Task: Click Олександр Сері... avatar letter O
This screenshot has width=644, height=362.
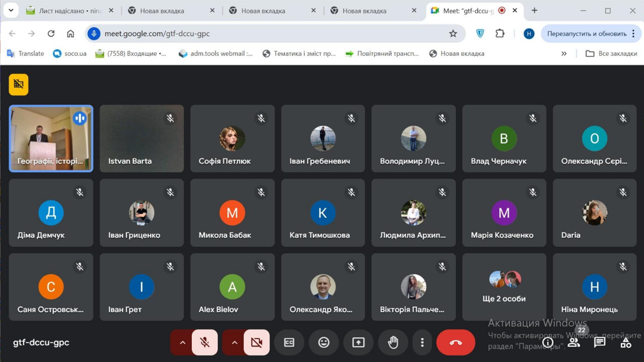Action: 594,138
